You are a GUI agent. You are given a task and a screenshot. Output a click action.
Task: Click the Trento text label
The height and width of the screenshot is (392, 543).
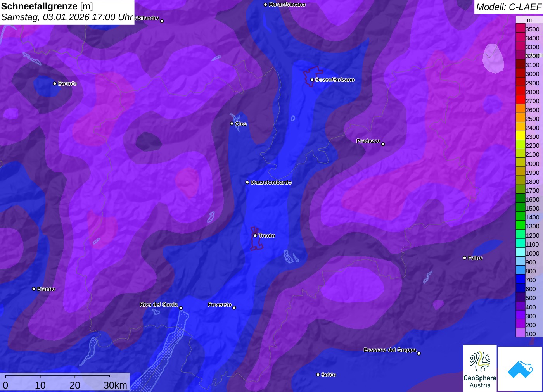pos(267,235)
